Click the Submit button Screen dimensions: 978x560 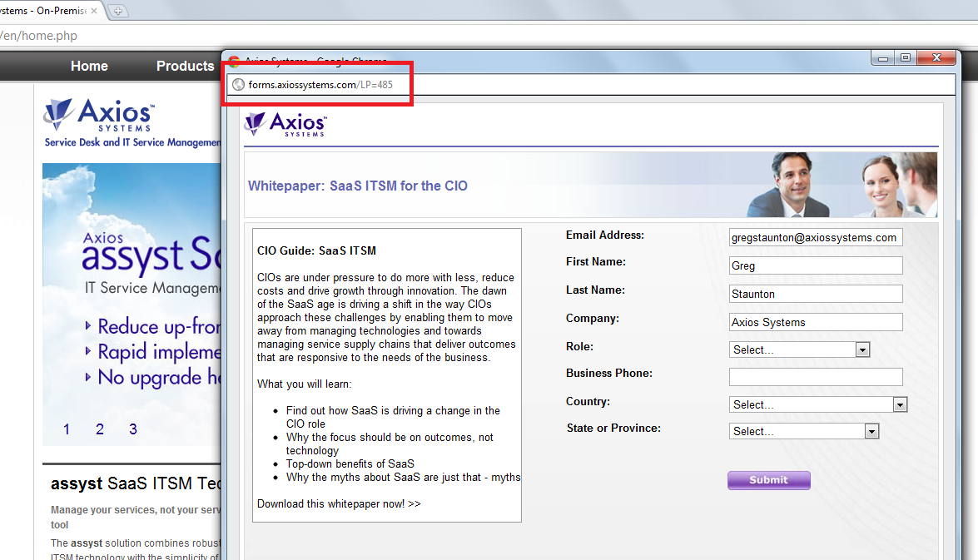tap(768, 480)
